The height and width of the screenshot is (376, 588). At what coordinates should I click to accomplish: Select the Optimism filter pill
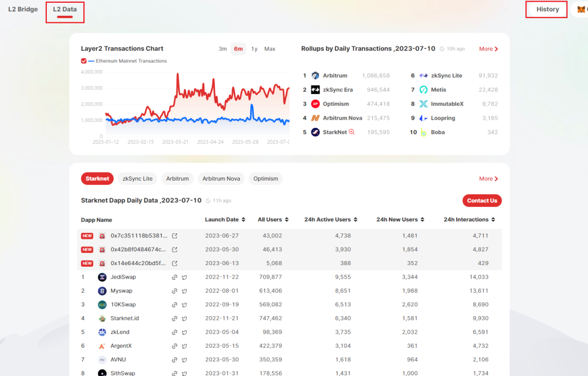tap(266, 178)
